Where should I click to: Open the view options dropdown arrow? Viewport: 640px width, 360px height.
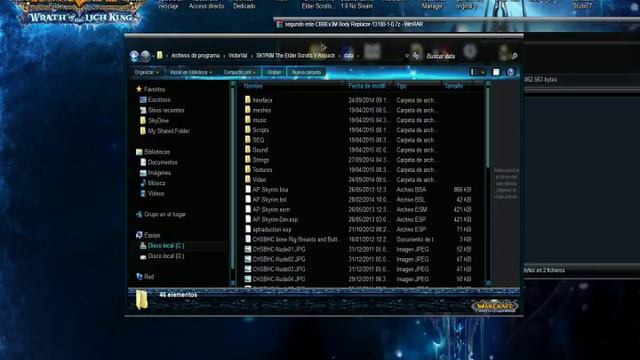click(483, 72)
